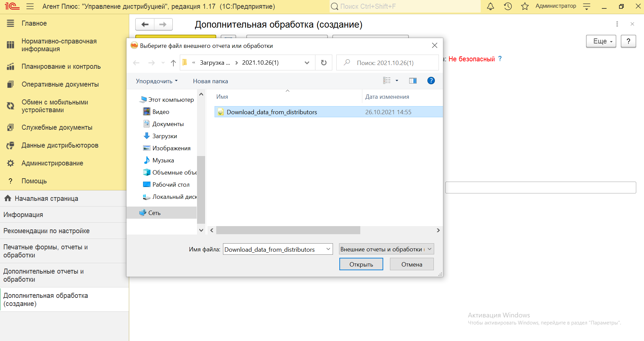
Task: Open view options dropdown arrow
Action: point(397,81)
